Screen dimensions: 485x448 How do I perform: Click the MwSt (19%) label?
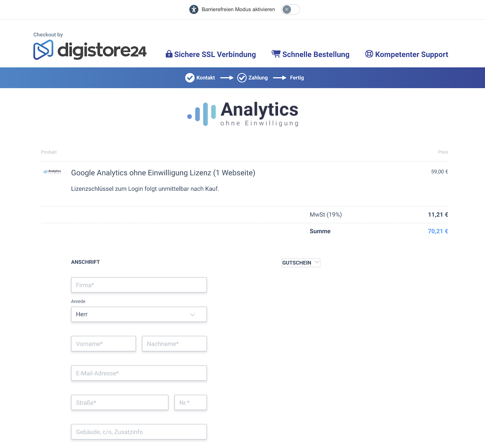(x=326, y=215)
